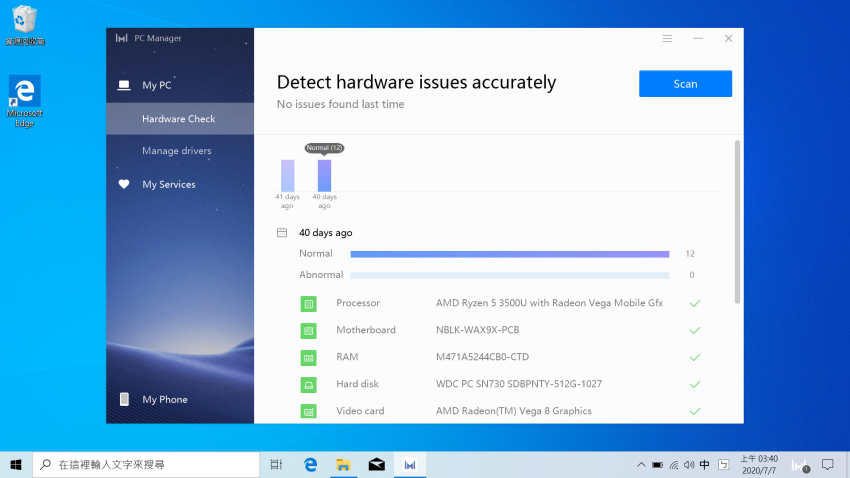Open Task View on taskbar

click(x=276, y=464)
